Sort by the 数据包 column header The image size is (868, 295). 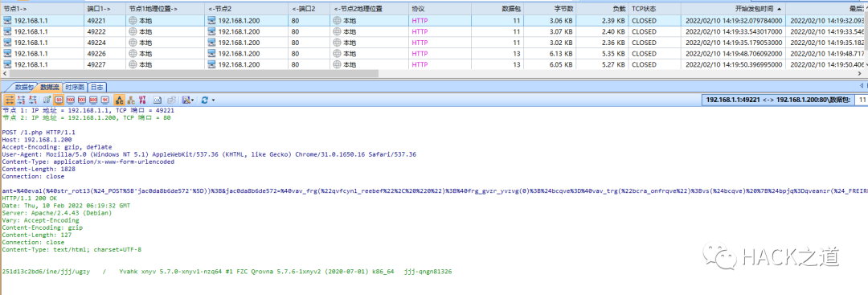(497, 8)
